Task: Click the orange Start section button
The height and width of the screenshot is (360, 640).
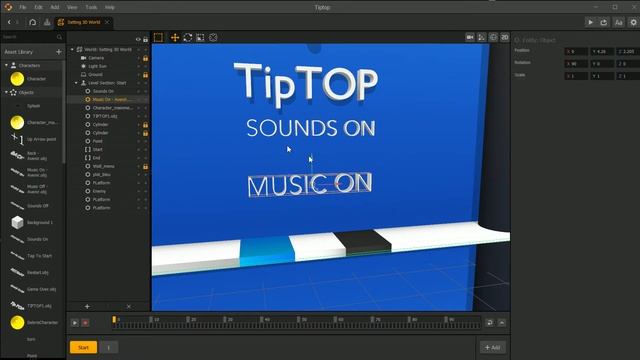Action: click(83, 347)
